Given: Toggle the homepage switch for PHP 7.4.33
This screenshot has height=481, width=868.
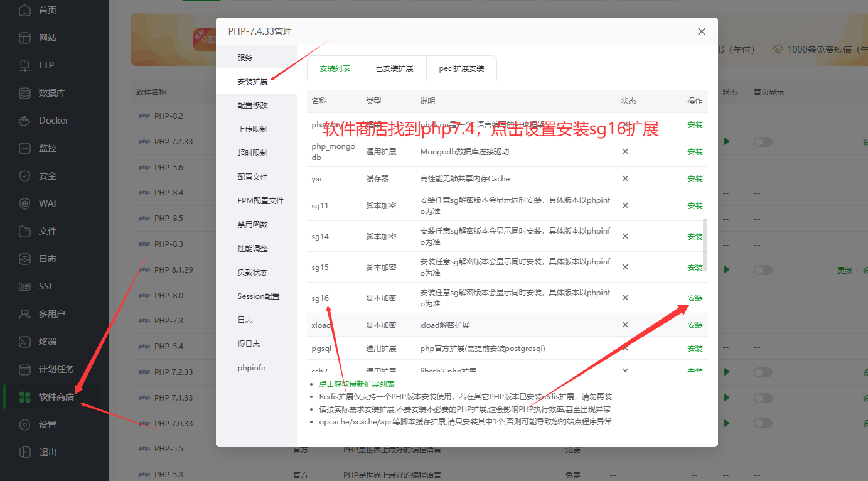Looking at the screenshot, I should (763, 141).
